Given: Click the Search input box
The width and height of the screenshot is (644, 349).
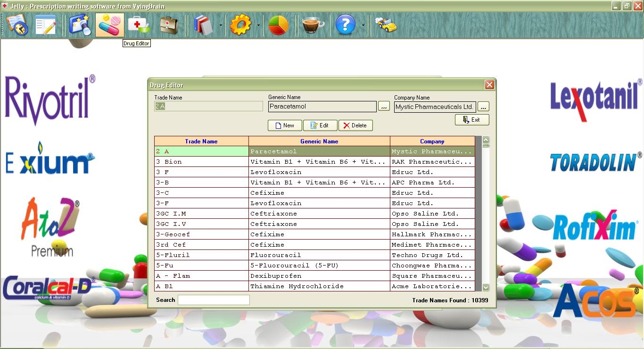Looking at the screenshot, I should pyautogui.click(x=214, y=300).
